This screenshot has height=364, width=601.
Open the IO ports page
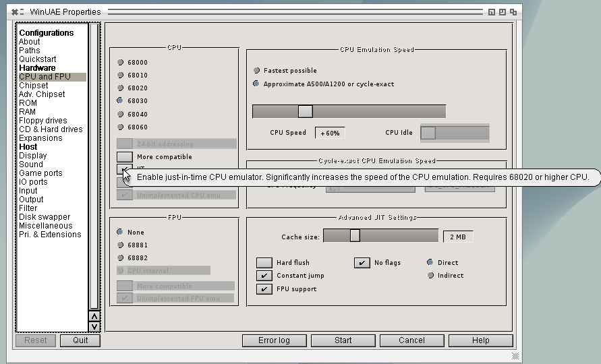coord(33,182)
